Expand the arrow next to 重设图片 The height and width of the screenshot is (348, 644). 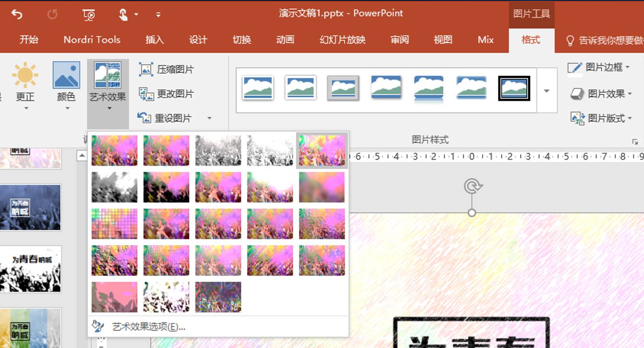click(209, 118)
